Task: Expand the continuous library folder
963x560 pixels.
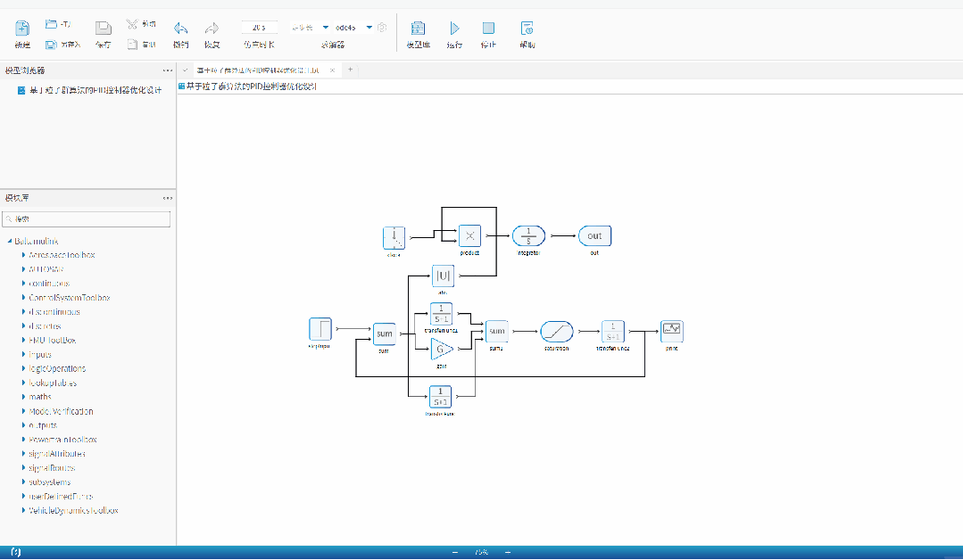Action: pos(23,284)
